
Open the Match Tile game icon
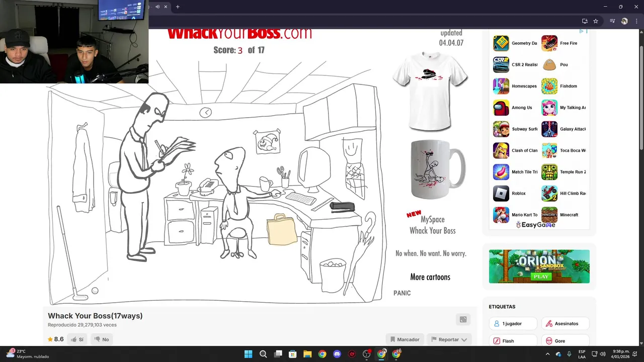501,172
